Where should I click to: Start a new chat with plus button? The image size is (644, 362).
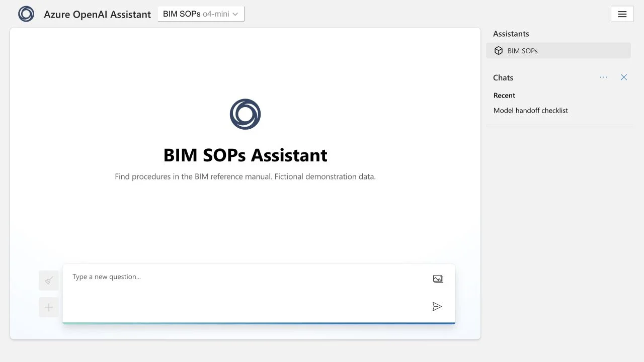(x=49, y=307)
